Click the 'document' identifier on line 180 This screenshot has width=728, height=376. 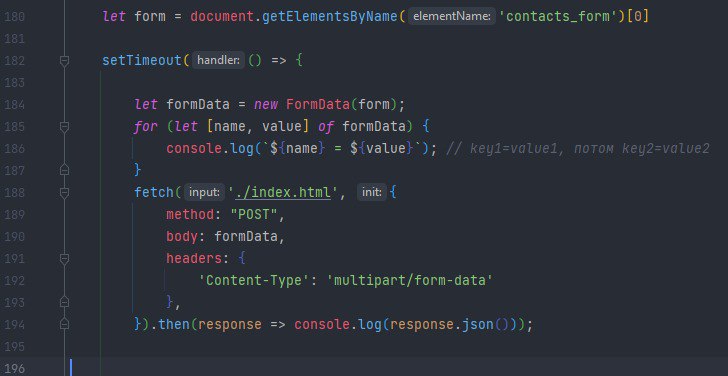(222, 17)
